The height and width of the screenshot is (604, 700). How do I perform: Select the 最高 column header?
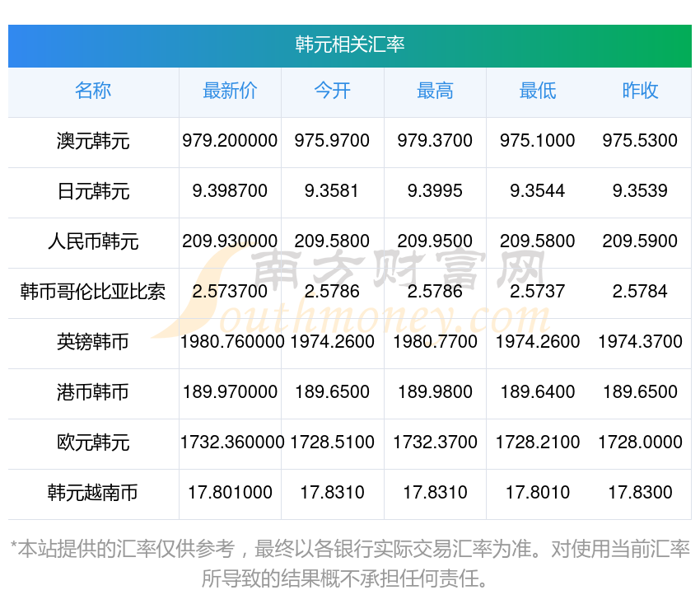click(435, 91)
